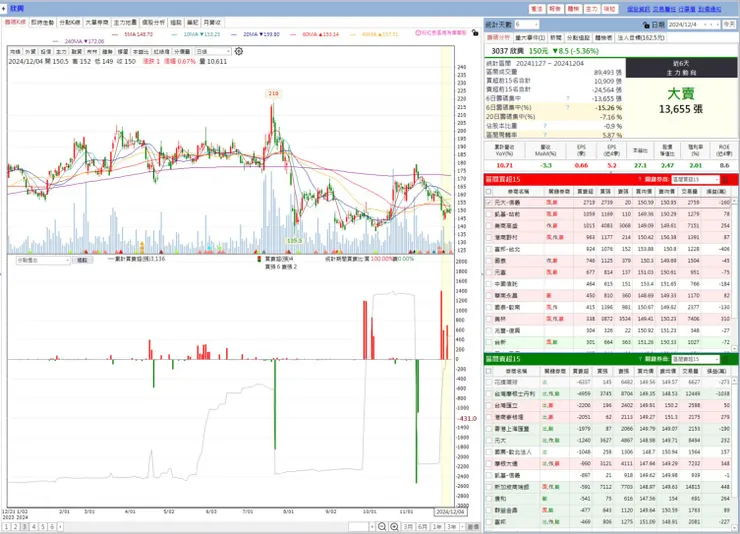The image size is (740, 534).
Task: Open dropdown arrow beside 3年 range button
Action: tap(462, 526)
